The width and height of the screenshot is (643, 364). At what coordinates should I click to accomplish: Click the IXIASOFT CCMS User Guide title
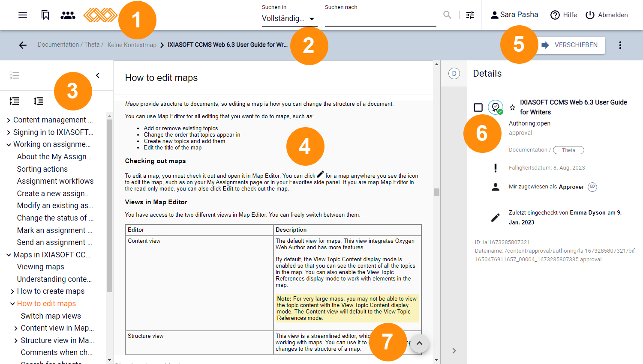[573, 107]
